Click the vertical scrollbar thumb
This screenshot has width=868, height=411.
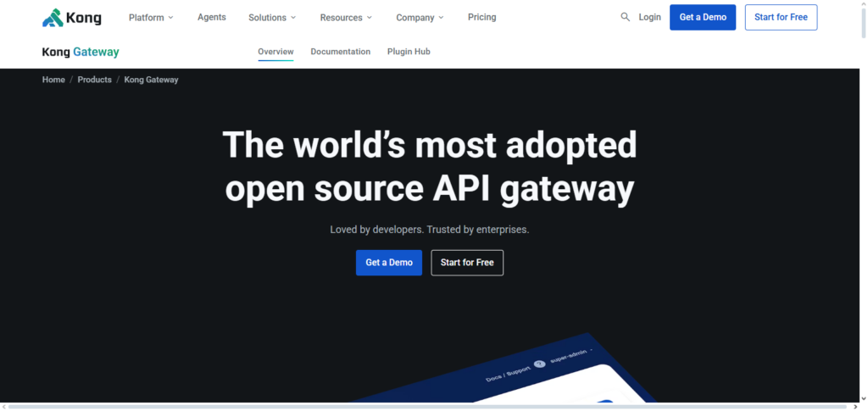click(864, 23)
